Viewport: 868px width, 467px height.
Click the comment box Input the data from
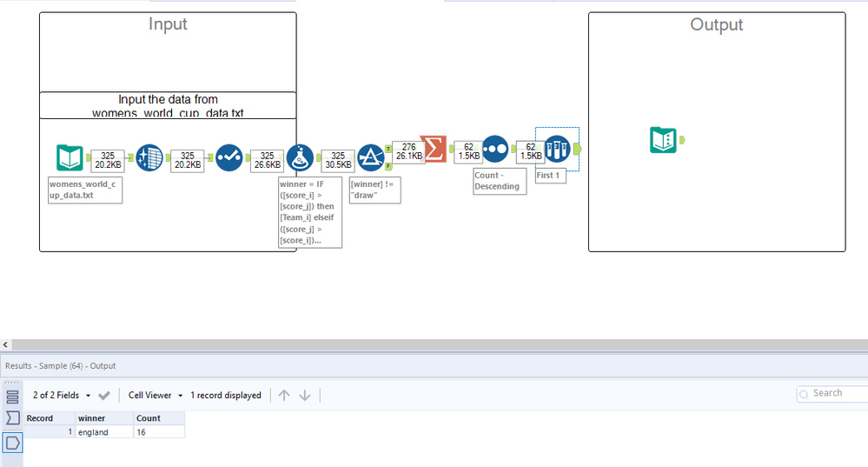click(x=168, y=105)
